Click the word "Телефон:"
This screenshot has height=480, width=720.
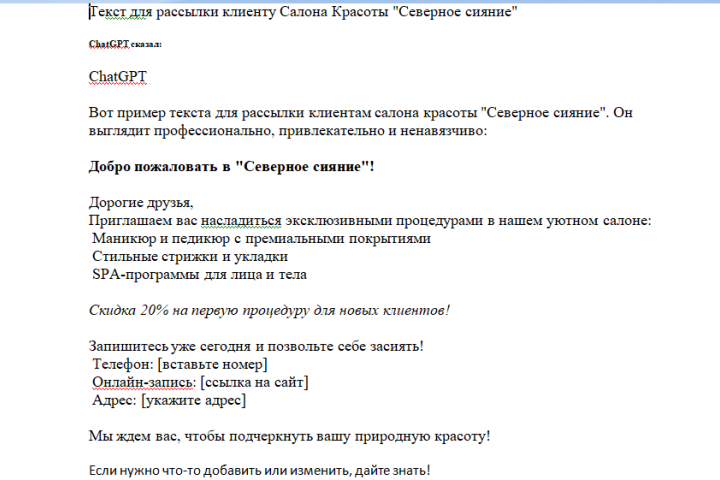click(123, 364)
